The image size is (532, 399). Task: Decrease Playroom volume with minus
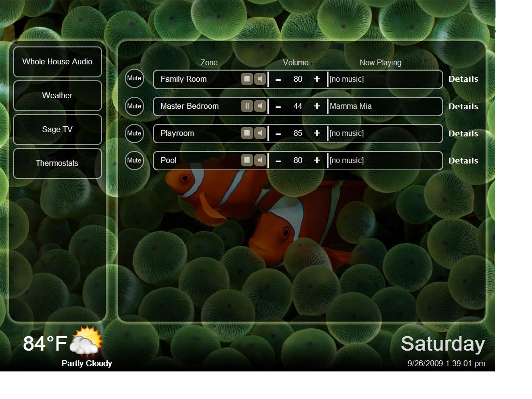tap(278, 134)
